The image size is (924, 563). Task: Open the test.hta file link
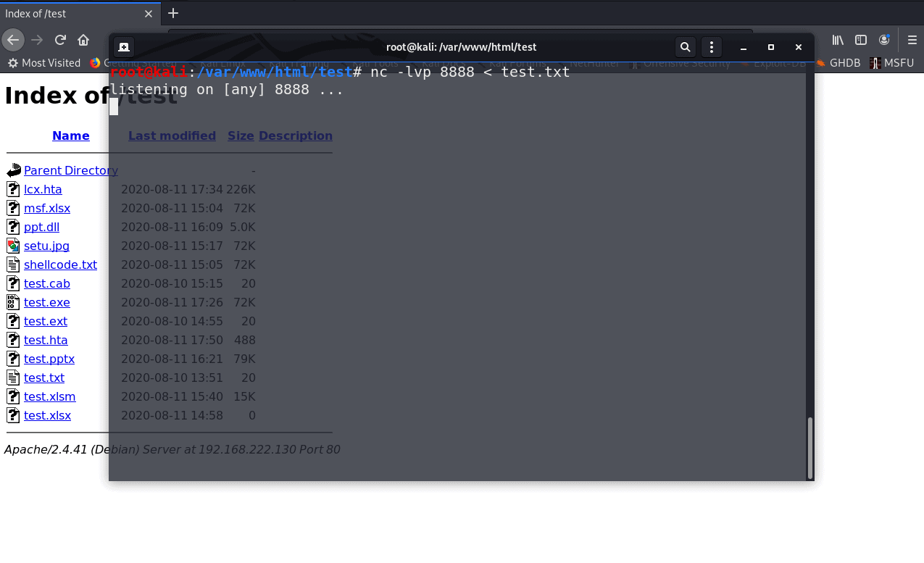pyautogui.click(x=46, y=340)
